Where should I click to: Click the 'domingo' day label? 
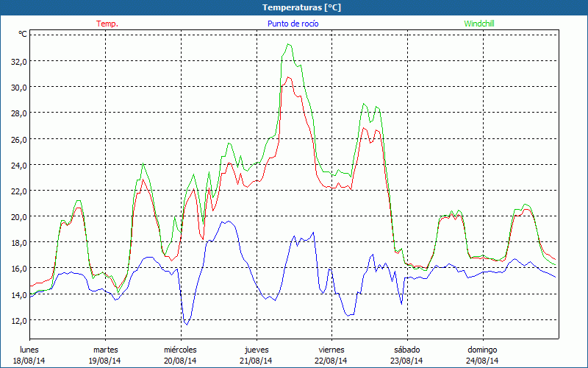tap(482, 349)
